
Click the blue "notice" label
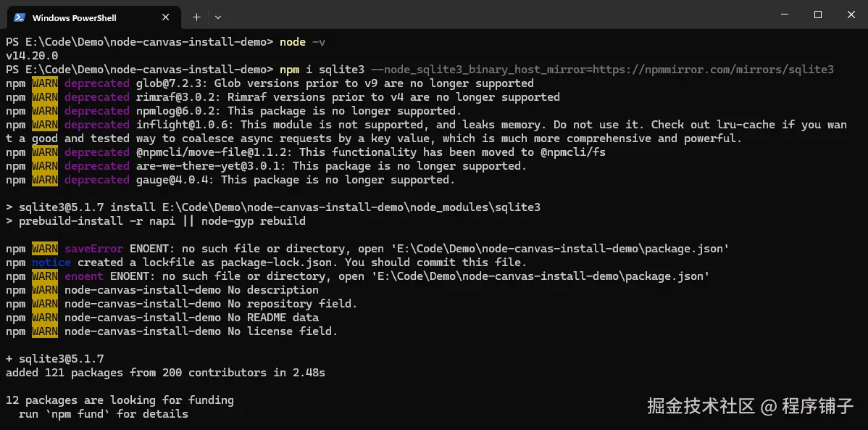click(x=51, y=262)
